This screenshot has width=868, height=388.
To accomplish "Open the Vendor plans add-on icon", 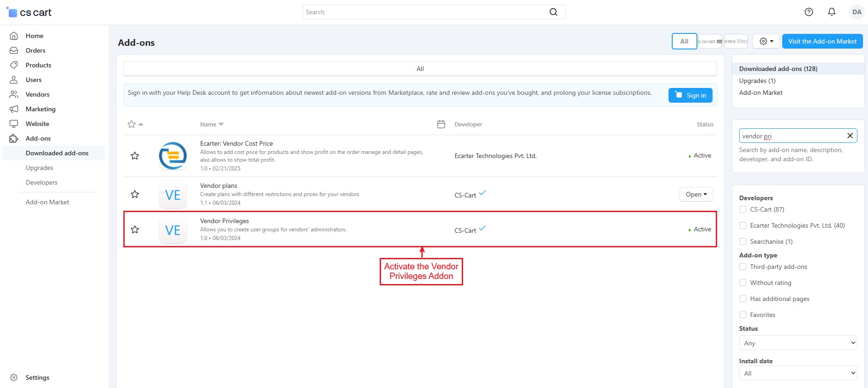I will pos(173,195).
